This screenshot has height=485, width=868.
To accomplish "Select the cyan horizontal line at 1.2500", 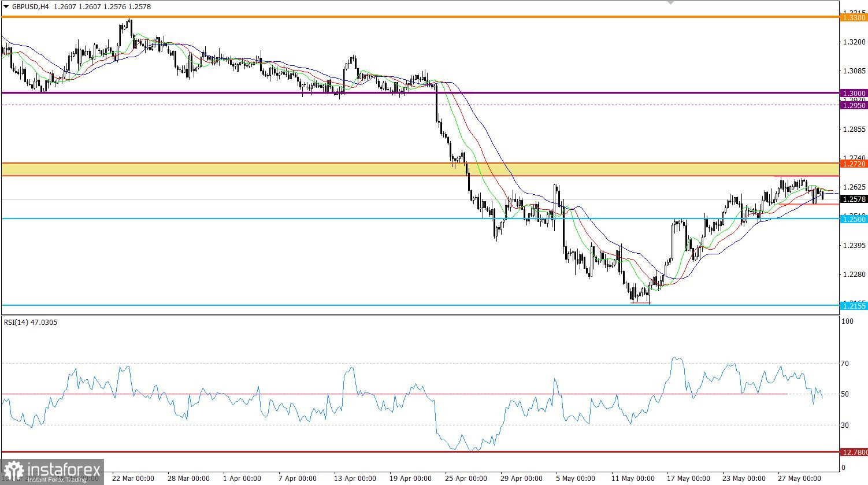I will [x=420, y=219].
